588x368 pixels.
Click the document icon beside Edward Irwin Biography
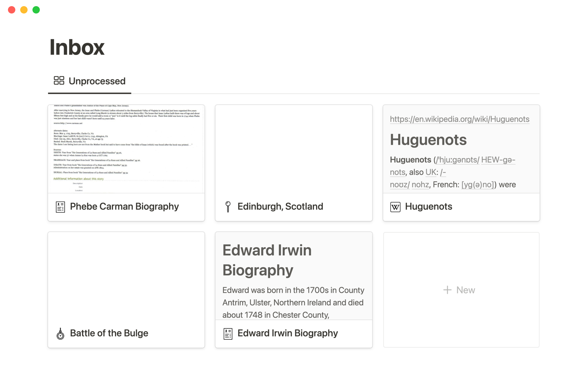(228, 334)
